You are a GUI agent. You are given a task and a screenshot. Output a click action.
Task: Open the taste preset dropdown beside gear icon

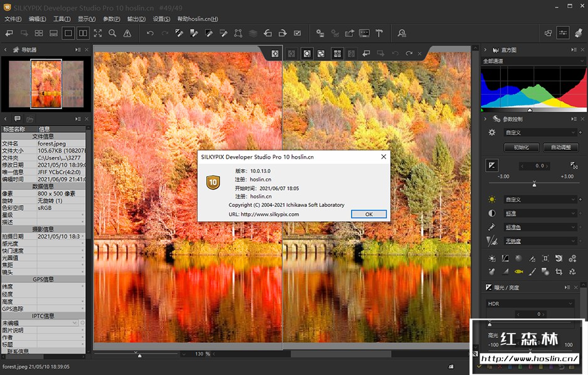540,132
